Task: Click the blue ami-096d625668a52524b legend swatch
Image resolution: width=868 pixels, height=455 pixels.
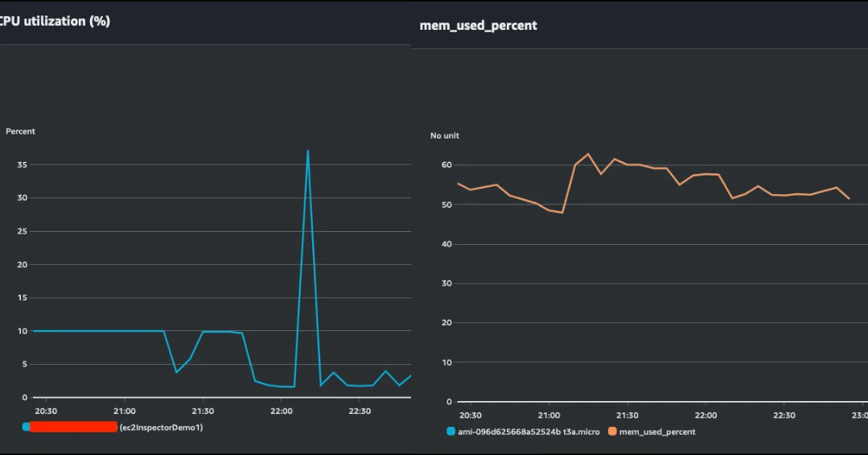Action: [x=450, y=431]
